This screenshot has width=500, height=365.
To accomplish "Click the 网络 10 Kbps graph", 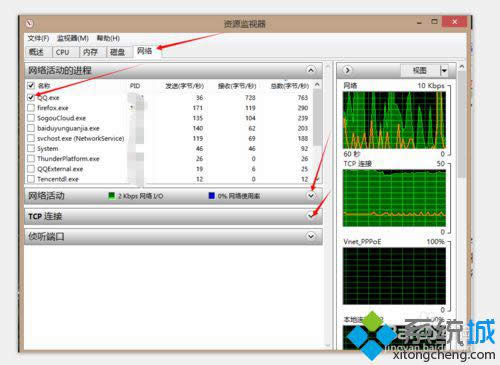I will click(394, 120).
